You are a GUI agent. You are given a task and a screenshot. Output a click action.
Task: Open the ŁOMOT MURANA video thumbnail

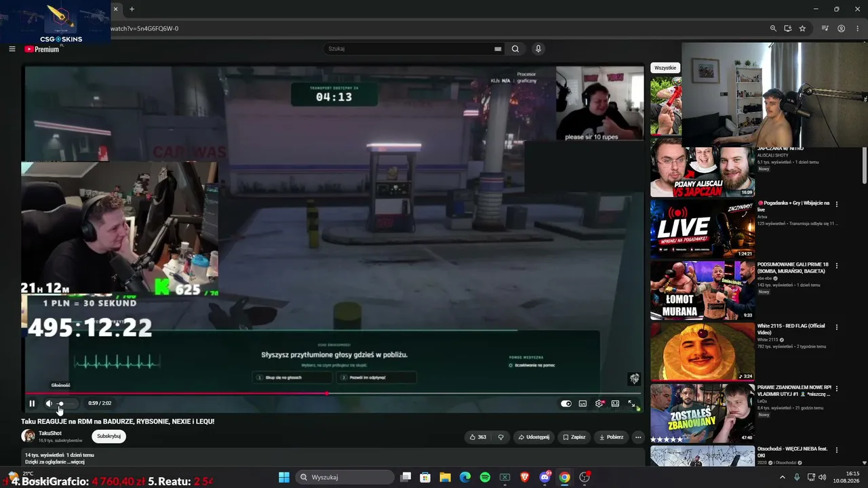[x=703, y=290]
